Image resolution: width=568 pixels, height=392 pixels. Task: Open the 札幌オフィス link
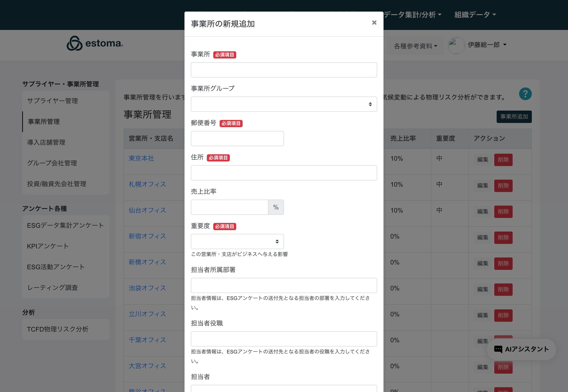click(147, 184)
